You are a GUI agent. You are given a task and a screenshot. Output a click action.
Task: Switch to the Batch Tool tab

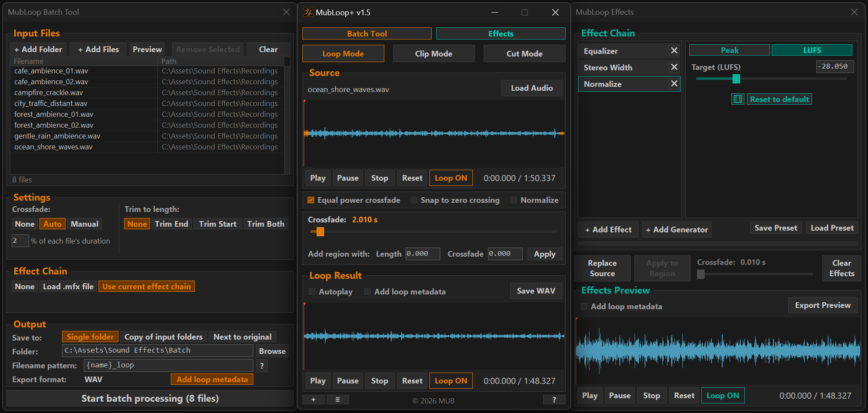pos(367,33)
